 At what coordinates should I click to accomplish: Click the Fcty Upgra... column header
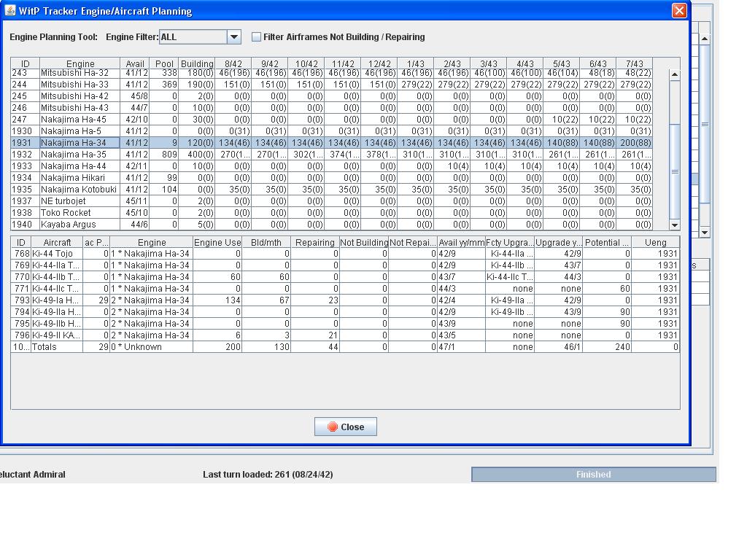pos(510,242)
